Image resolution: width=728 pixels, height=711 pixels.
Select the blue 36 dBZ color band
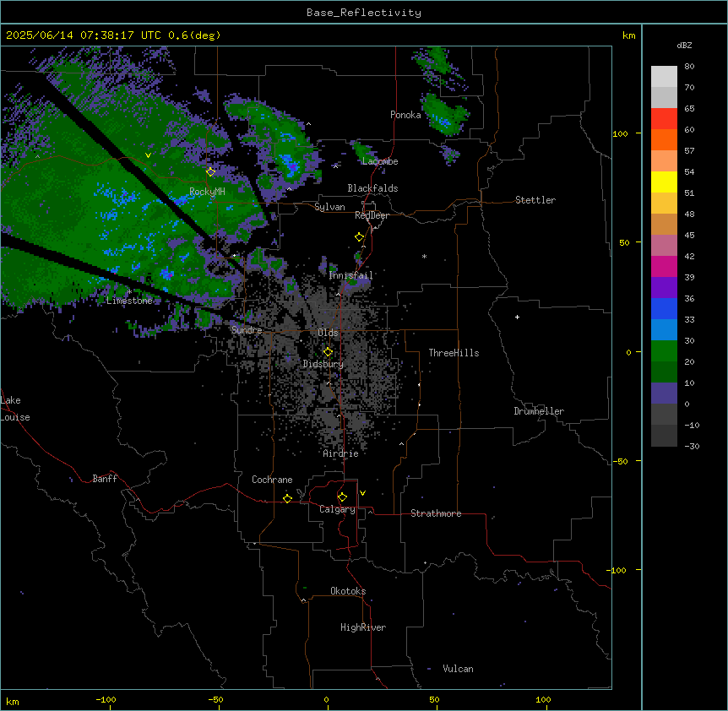[664, 308]
